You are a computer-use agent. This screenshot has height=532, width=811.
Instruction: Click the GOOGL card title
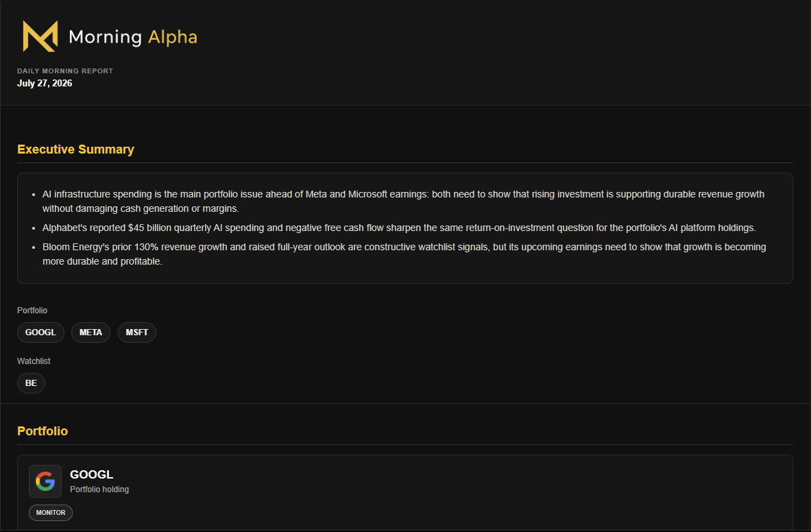pyautogui.click(x=92, y=474)
